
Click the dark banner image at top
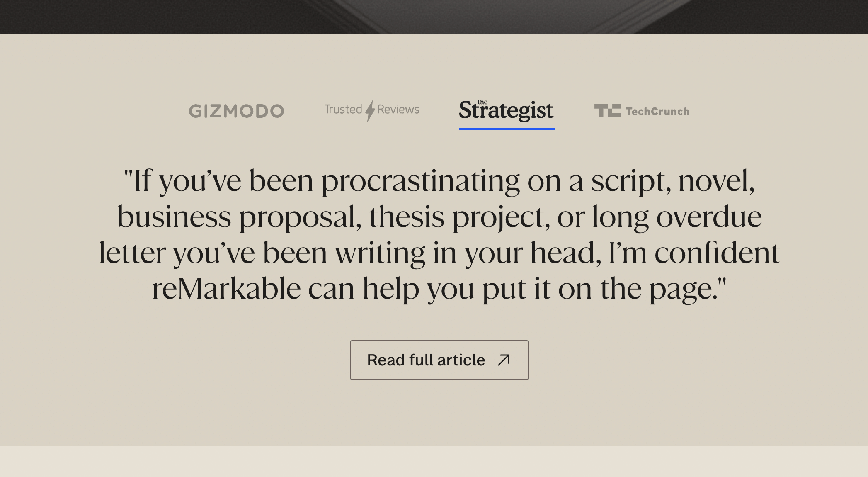click(x=434, y=17)
